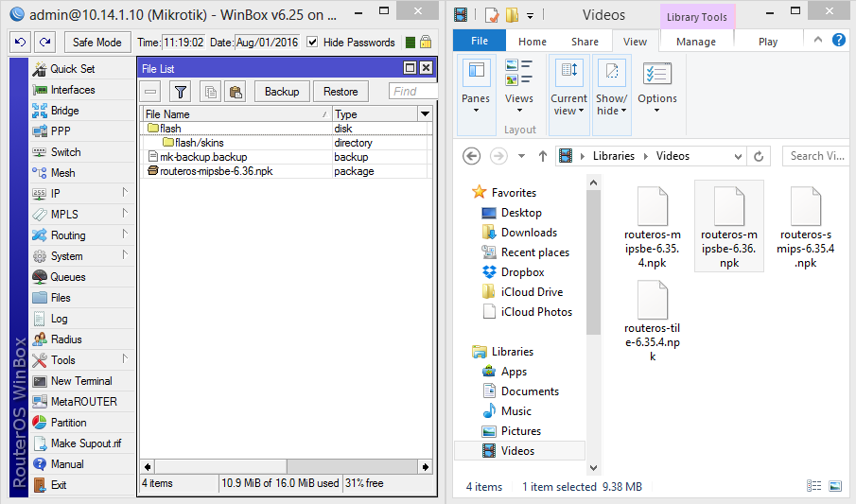
Task: Select mk-backup.backup row in File List
Action: coord(286,157)
